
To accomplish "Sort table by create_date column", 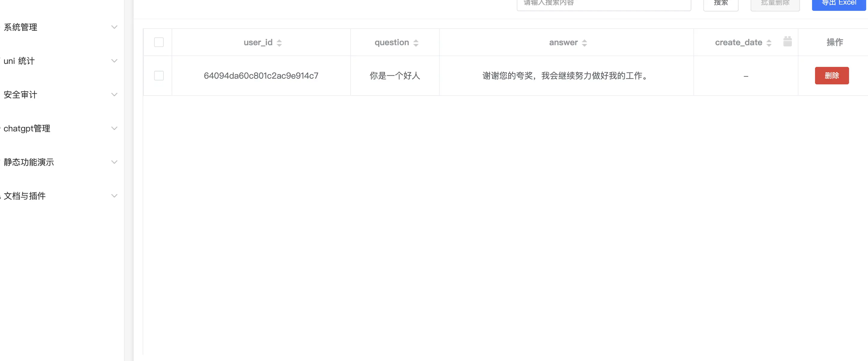I will click(x=769, y=42).
